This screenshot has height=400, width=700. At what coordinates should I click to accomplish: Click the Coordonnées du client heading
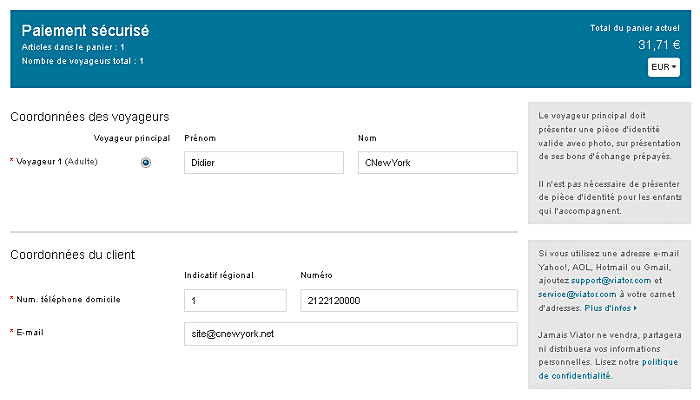click(x=72, y=254)
